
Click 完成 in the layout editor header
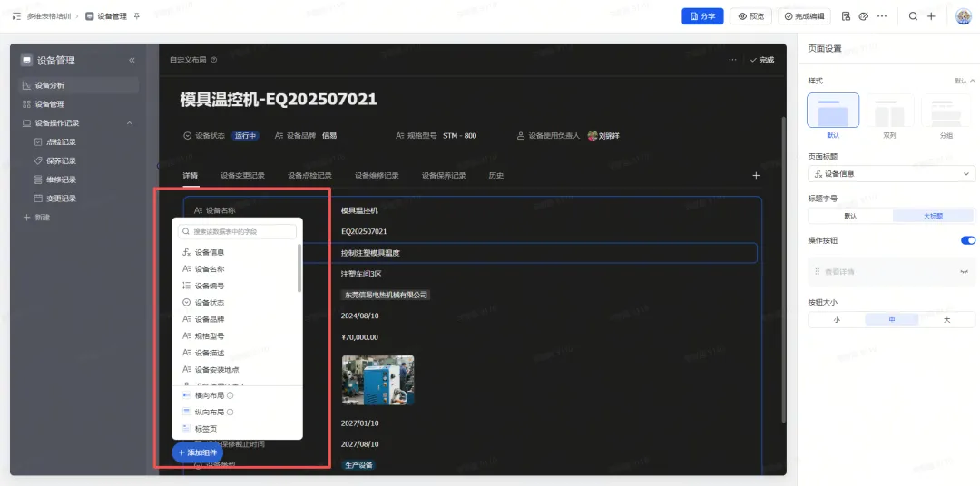coord(762,60)
